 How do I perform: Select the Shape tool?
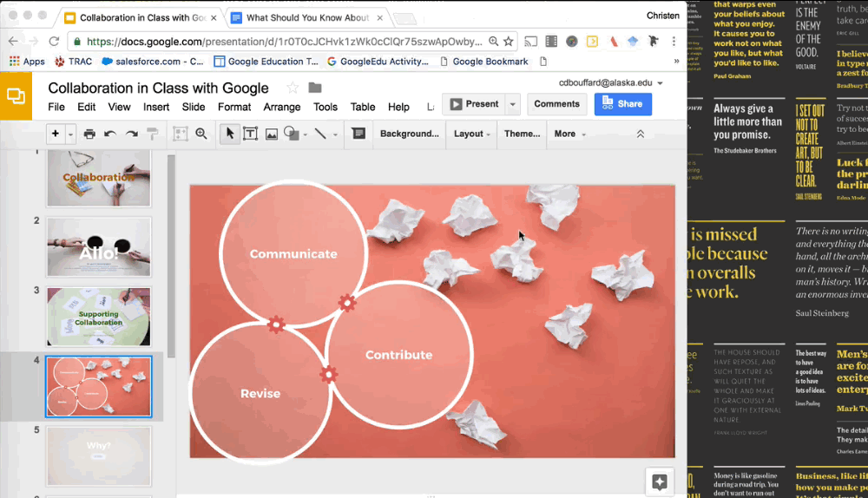(x=291, y=134)
